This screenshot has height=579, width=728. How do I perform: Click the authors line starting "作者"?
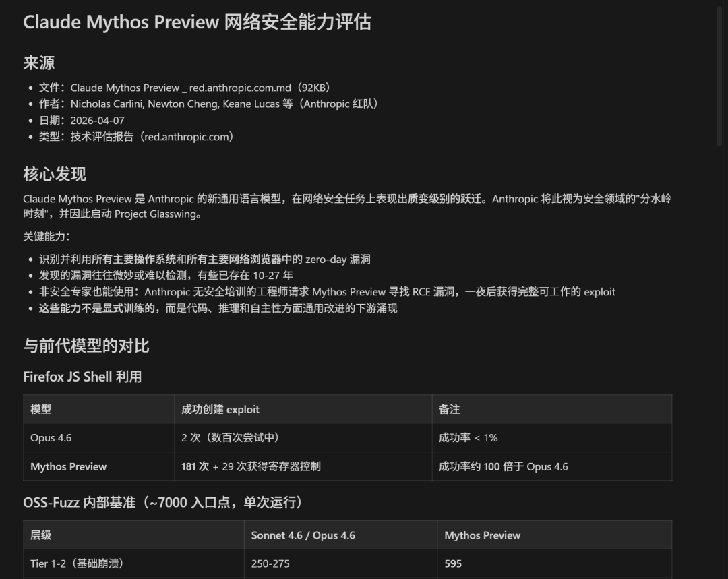point(208,104)
